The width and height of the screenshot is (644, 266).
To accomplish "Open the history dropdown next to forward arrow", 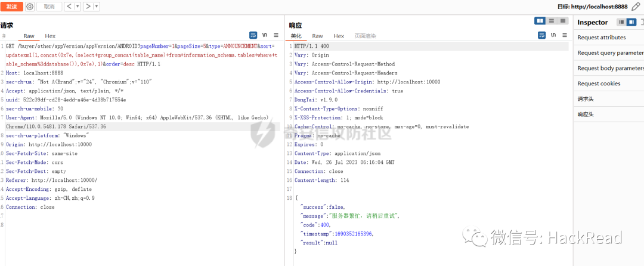I will pyautogui.click(x=97, y=7).
